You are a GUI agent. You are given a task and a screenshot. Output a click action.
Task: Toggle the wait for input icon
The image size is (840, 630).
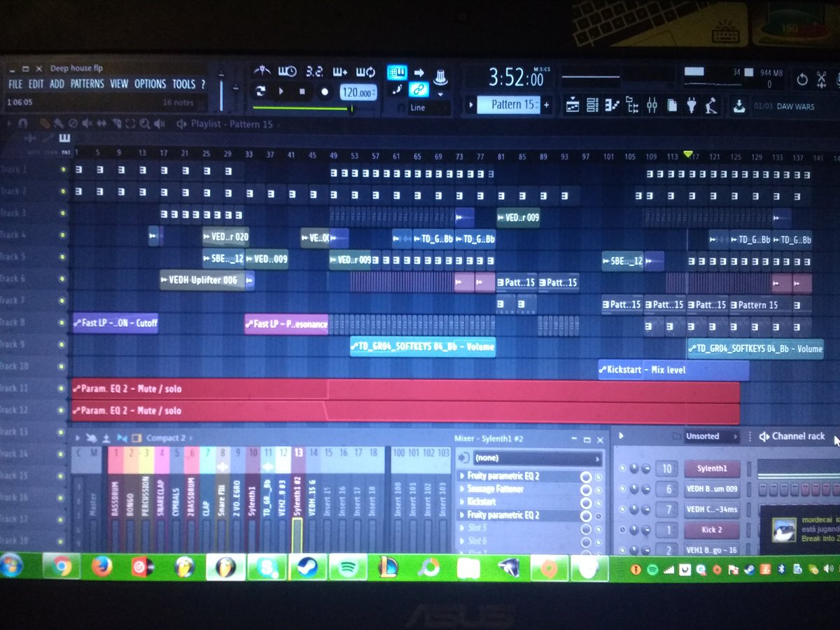click(x=287, y=71)
